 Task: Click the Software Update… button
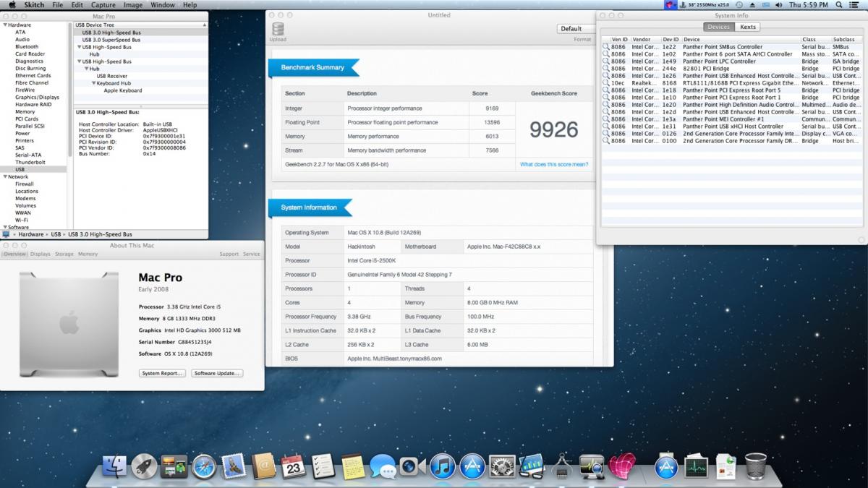click(218, 373)
